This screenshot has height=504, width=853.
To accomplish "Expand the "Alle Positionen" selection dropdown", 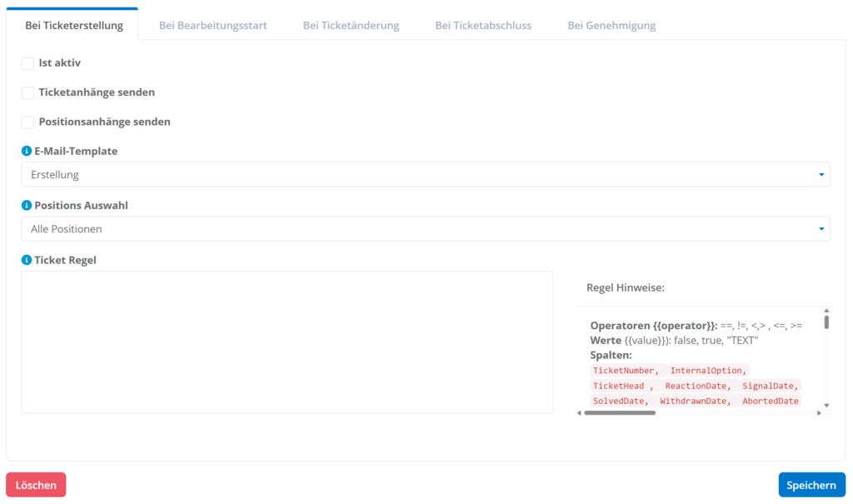I will [x=425, y=229].
